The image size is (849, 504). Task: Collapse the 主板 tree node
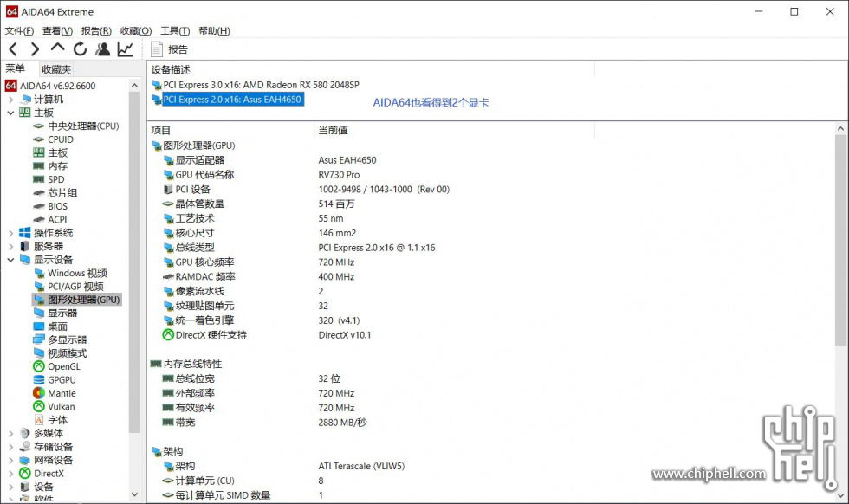(10, 113)
